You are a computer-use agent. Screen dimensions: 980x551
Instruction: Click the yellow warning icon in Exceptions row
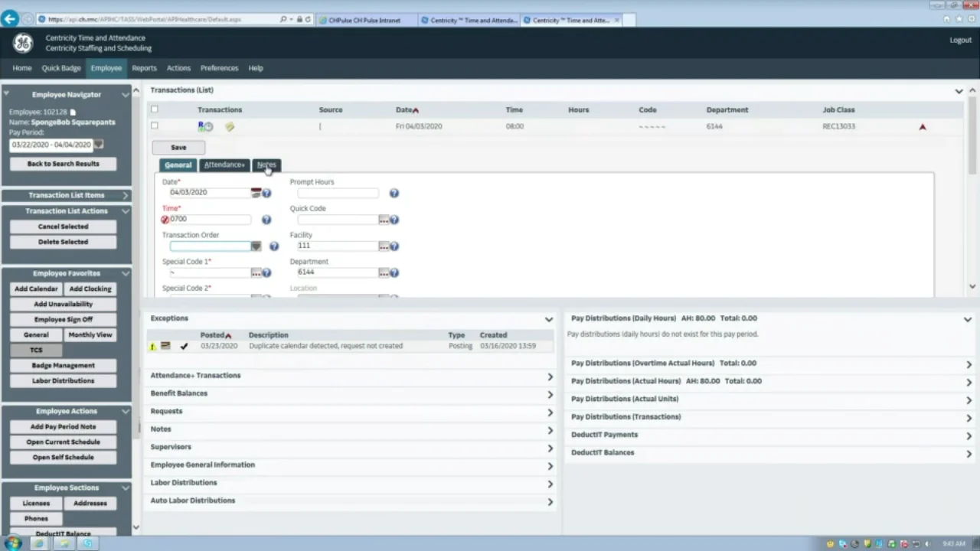click(x=152, y=347)
